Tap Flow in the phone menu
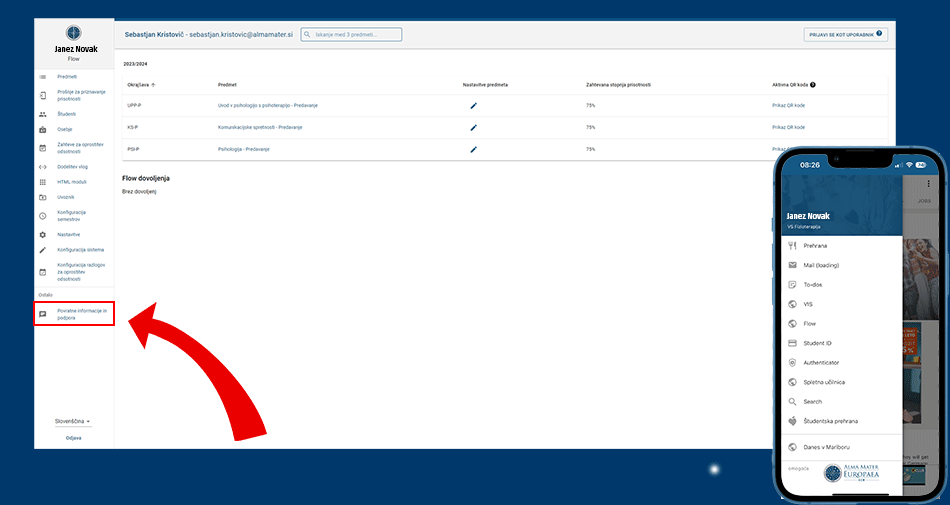The width and height of the screenshot is (950, 505). pyautogui.click(x=809, y=323)
